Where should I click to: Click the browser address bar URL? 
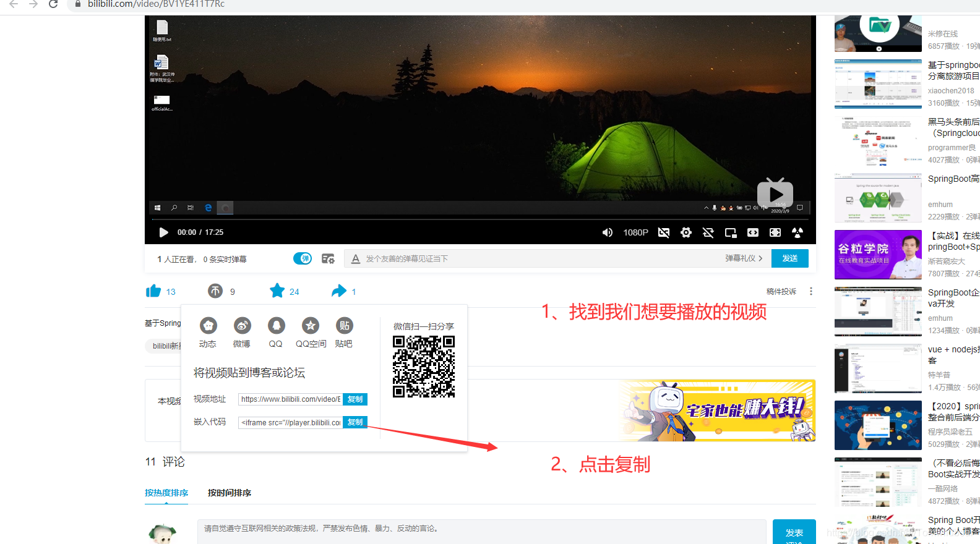(156, 4)
